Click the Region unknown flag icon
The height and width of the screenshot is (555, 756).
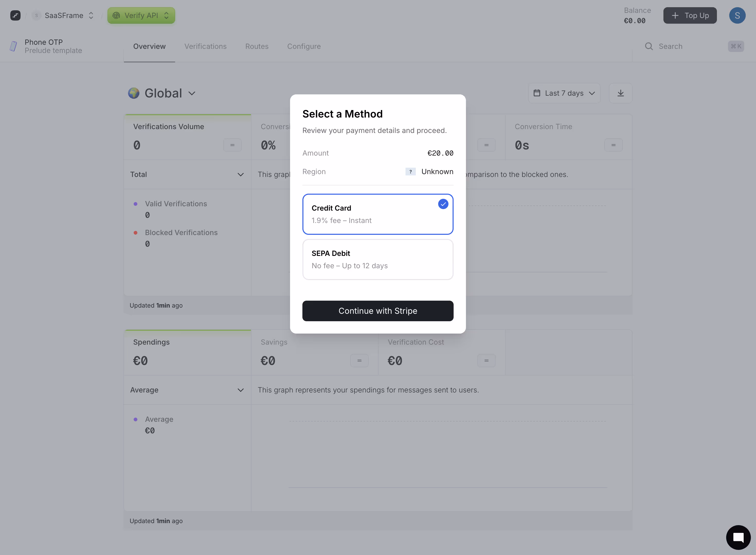(x=410, y=172)
